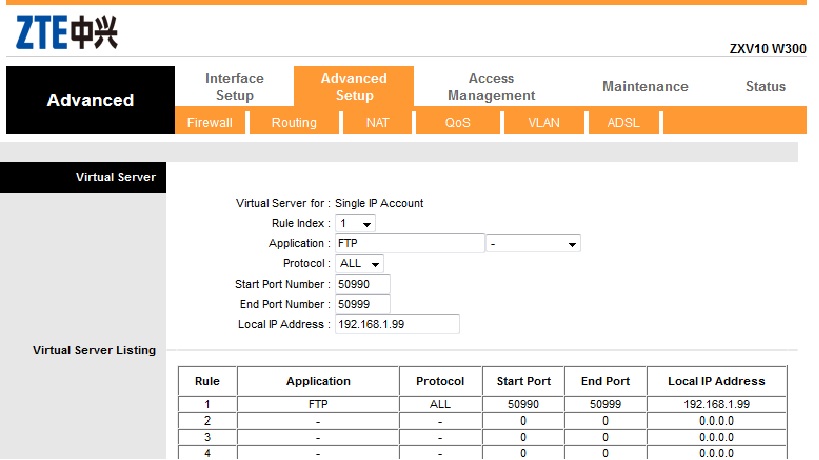Expand the Rule Index dropdown
Viewport: 819px width, 460px height.
[355, 223]
